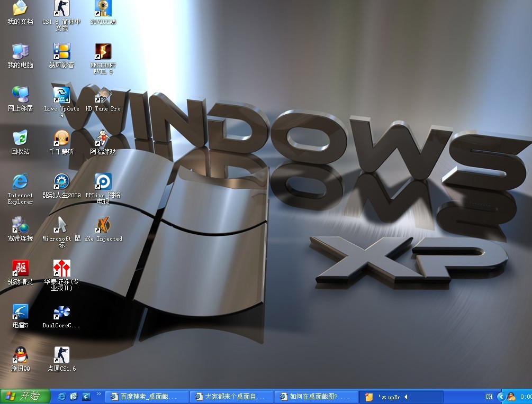This screenshot has height=404, width=532.
Task: Open the 开始 Start menu
Action: pyautogui.click(x=25, y=396)
